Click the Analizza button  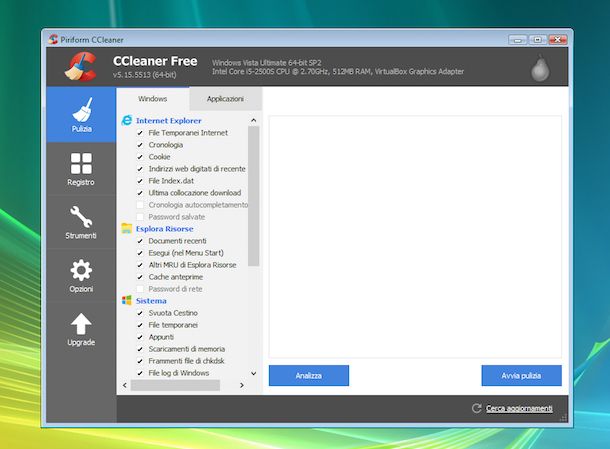[309, 375]
